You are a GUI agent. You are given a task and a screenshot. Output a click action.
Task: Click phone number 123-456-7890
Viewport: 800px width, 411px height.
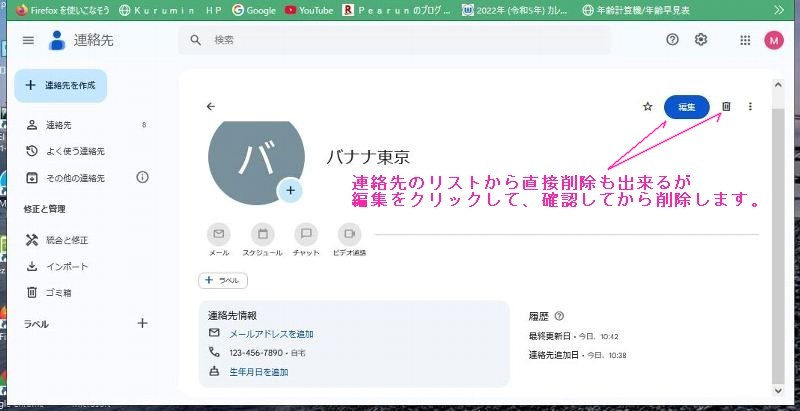pos(256,353)
